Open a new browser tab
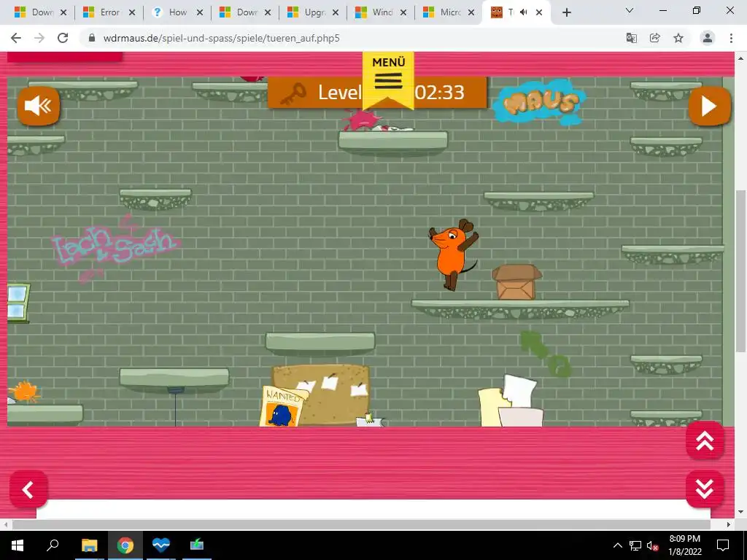Viewport: 747px width, 560px height. [x=566, y=13]
